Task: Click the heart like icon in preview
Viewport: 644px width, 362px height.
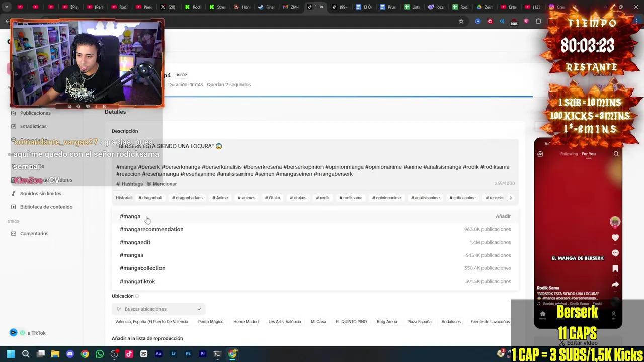Action: (615, 238)
